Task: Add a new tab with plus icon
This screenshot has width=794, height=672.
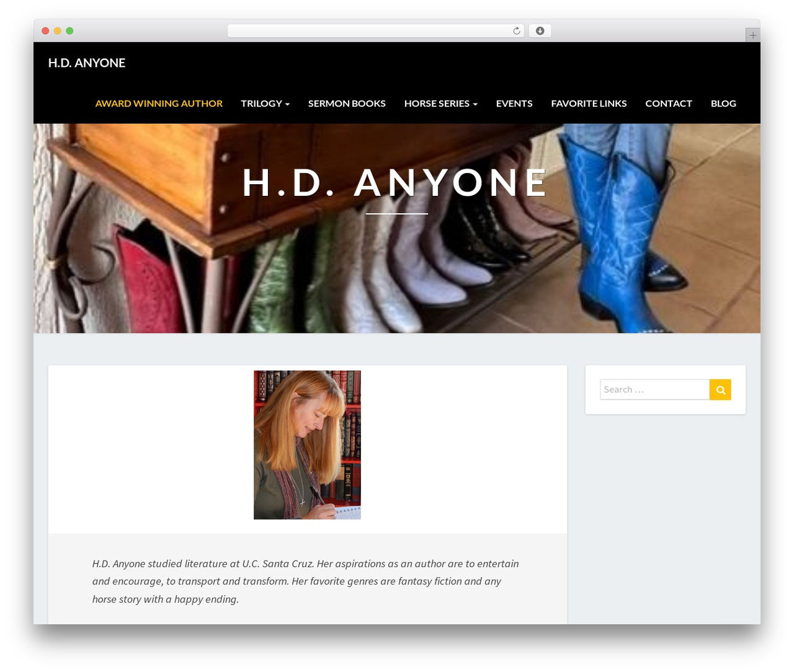Action: [x=752, y=35]
